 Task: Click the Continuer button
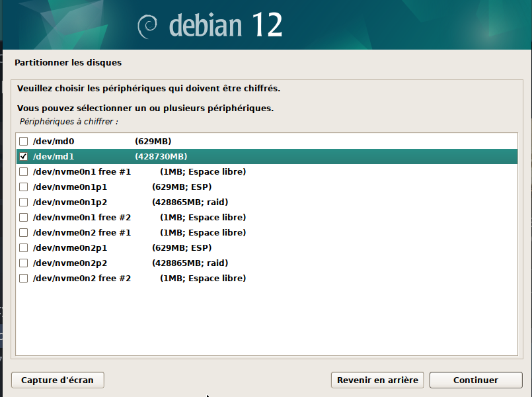(x=476, y=380)
